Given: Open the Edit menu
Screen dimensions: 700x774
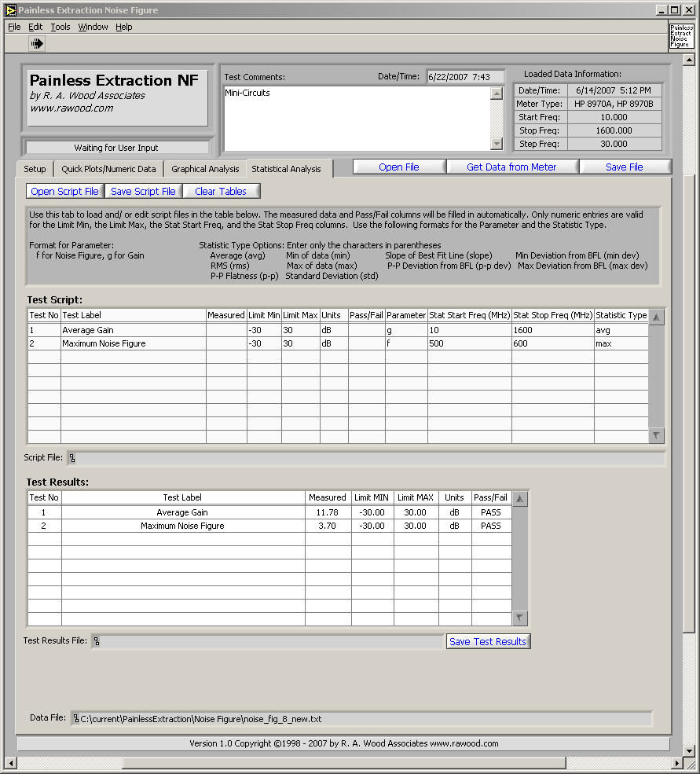Looking at the screenshot, I should click(35, 27).
